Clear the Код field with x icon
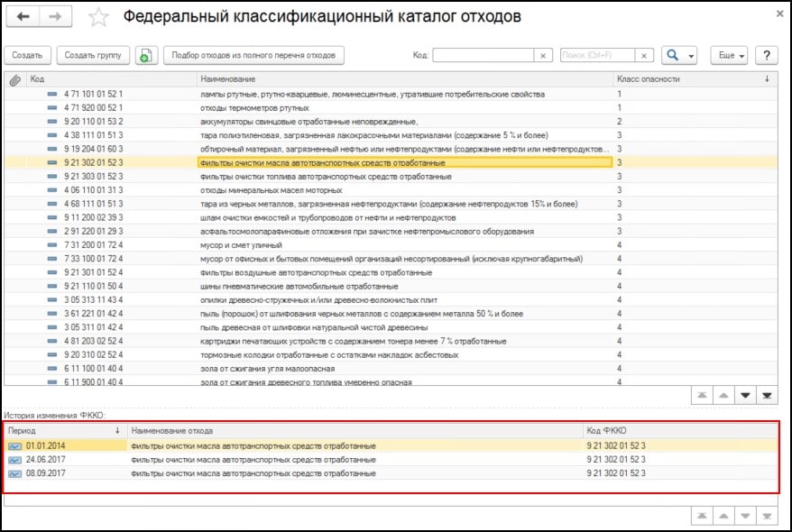Image resolution: width=792 pixels, height=532 pixels. click(543, 55)
